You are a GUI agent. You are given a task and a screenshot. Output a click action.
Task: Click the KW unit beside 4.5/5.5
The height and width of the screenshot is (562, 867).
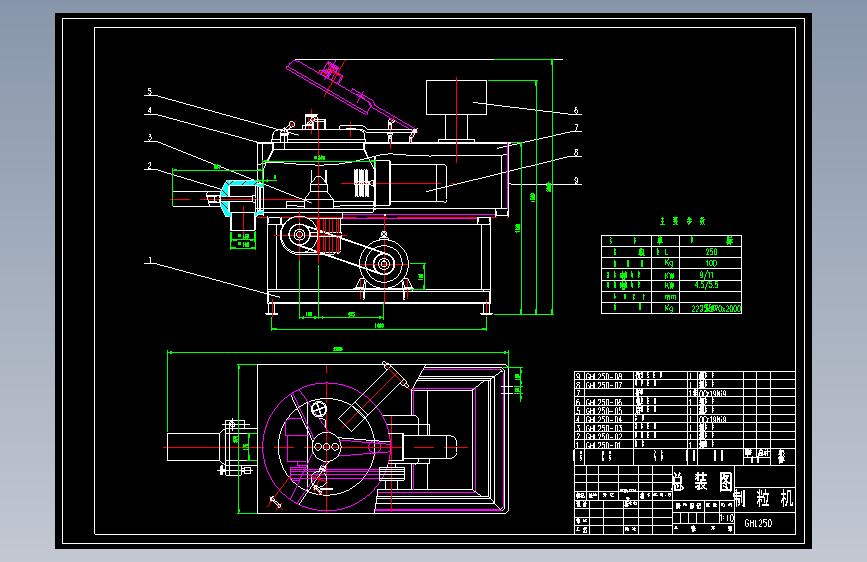pos(669,285)
